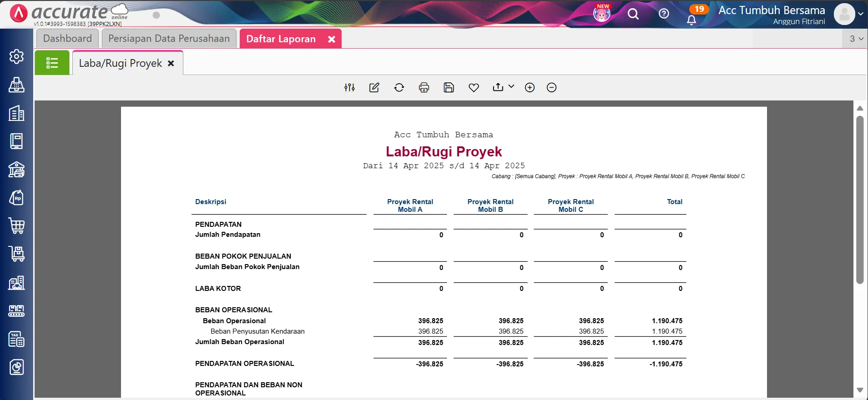Click the LABA KOTOR row label
Screen dimensions: 868x400
point(218,289)
